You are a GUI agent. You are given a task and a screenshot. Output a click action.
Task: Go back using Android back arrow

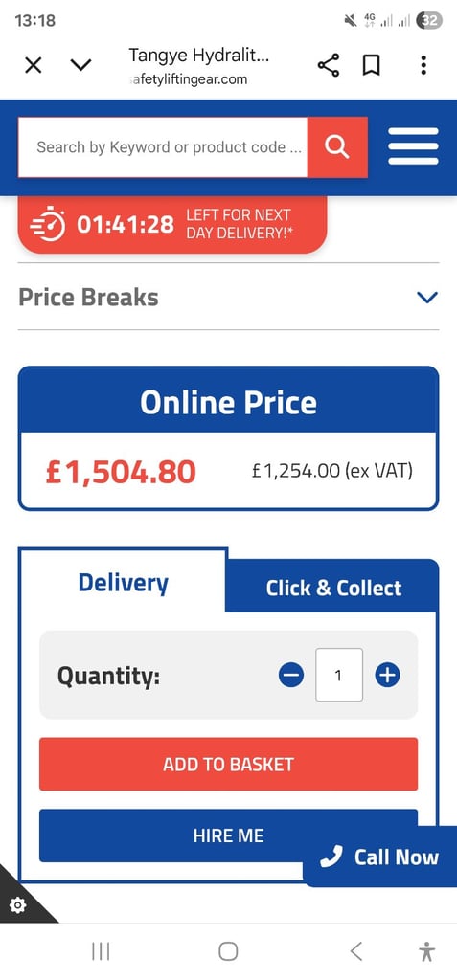pos(355,951)
